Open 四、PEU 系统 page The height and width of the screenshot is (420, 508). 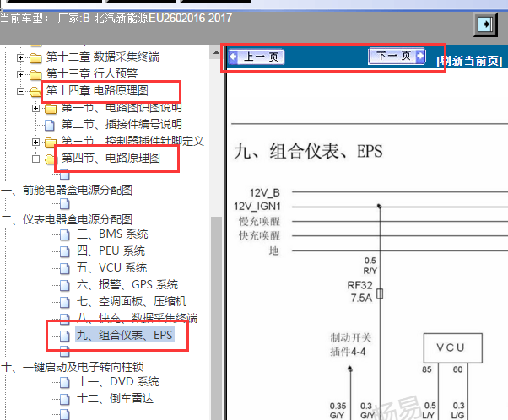coord(111,250)
